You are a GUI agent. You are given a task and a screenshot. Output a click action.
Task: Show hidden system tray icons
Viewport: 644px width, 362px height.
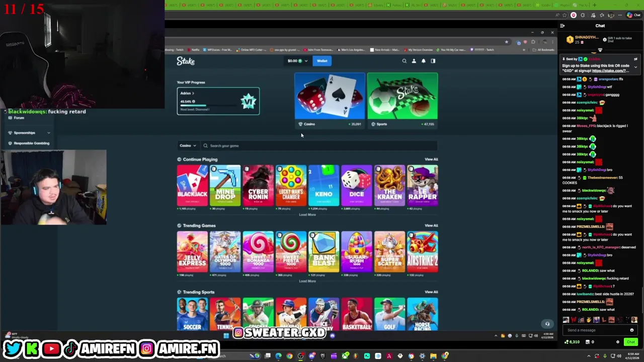[589, 356]
